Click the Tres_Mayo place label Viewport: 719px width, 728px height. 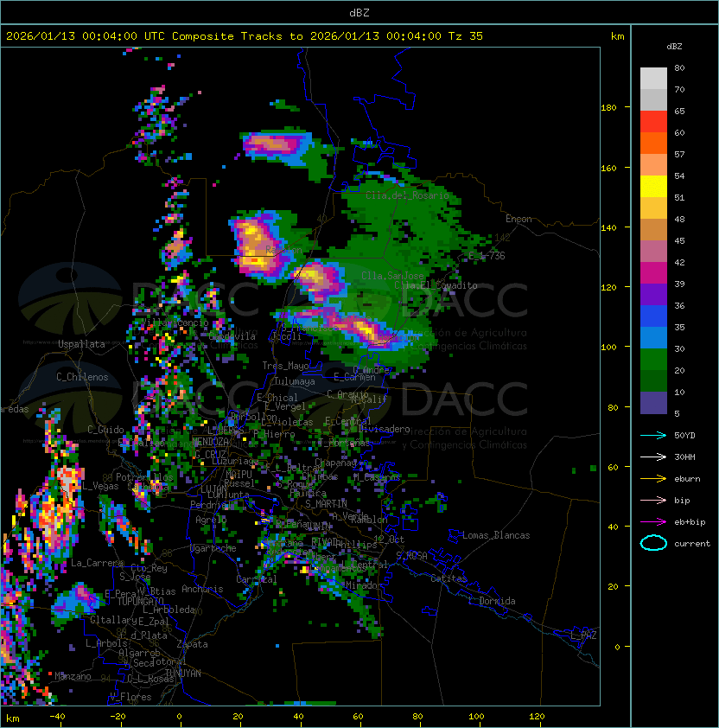(x=285, y=366)
